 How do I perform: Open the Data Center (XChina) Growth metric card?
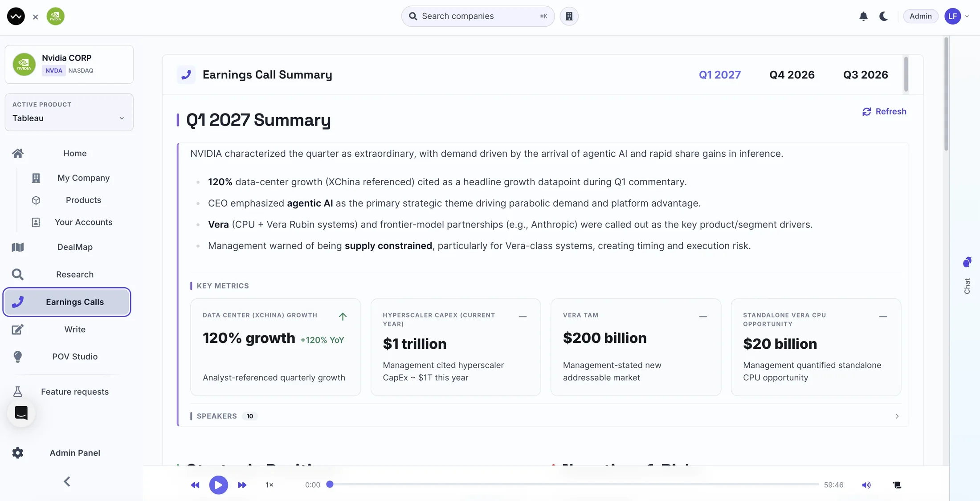(x=275, y=347)
